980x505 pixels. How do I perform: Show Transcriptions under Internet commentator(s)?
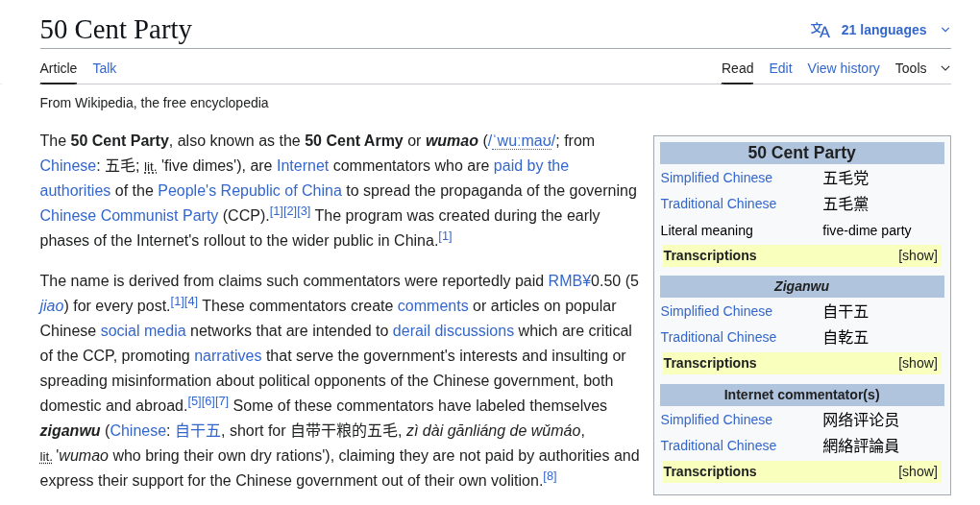[918, 471]
